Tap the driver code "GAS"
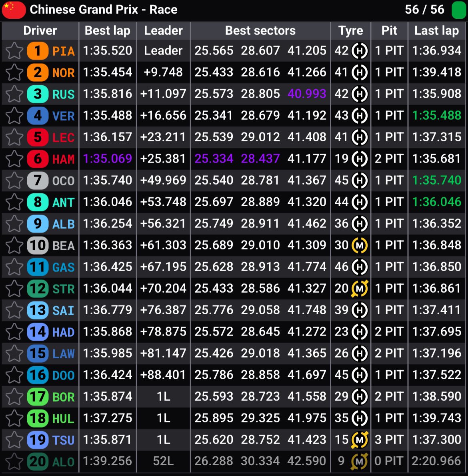 63,267
